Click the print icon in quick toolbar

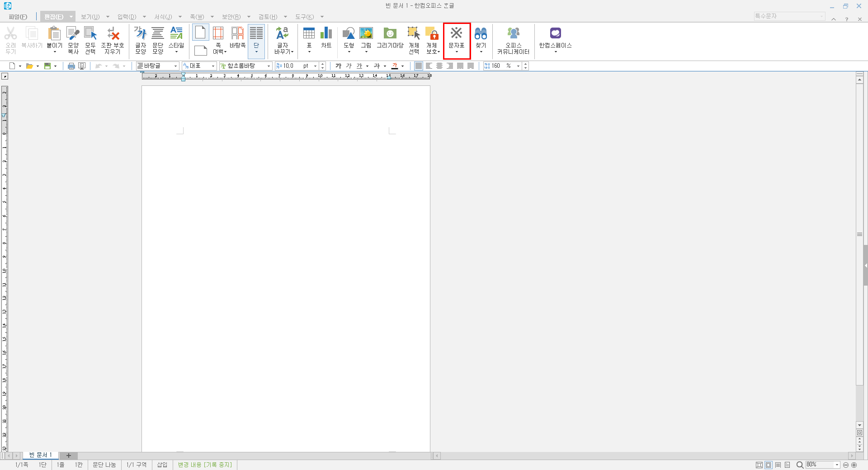point(71,66)
